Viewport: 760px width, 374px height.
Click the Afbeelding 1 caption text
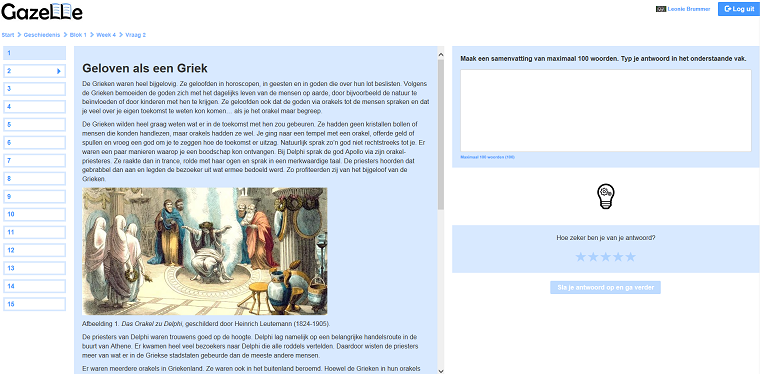(206, 324)
